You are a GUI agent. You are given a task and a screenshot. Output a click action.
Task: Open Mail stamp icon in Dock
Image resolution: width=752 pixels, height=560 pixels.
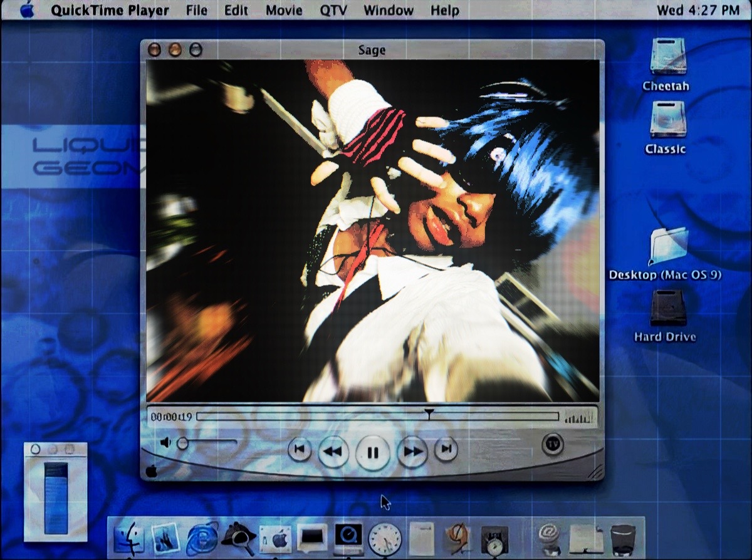[x=165, y=539]
